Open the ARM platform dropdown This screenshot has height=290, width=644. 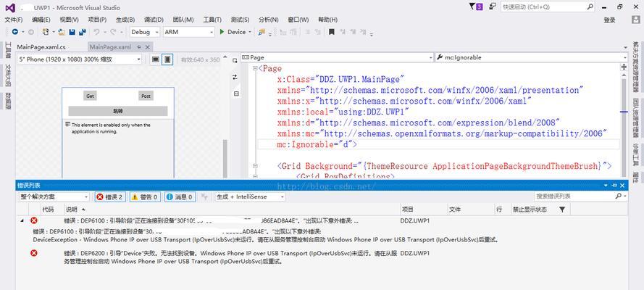pyautogui.click(x=188, y=32)
